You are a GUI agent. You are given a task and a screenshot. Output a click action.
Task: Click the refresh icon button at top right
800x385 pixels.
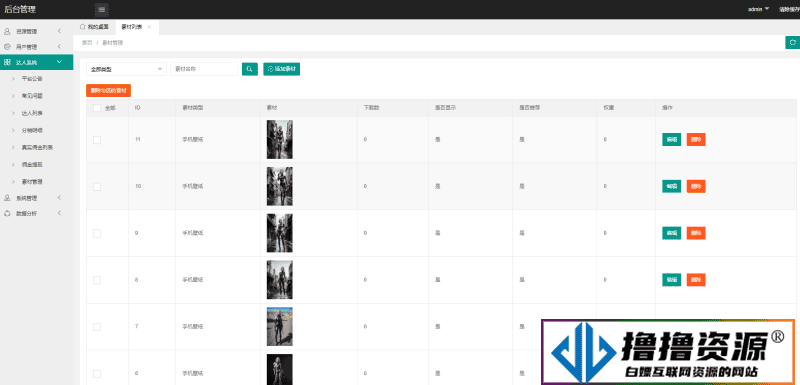(792, 42)
